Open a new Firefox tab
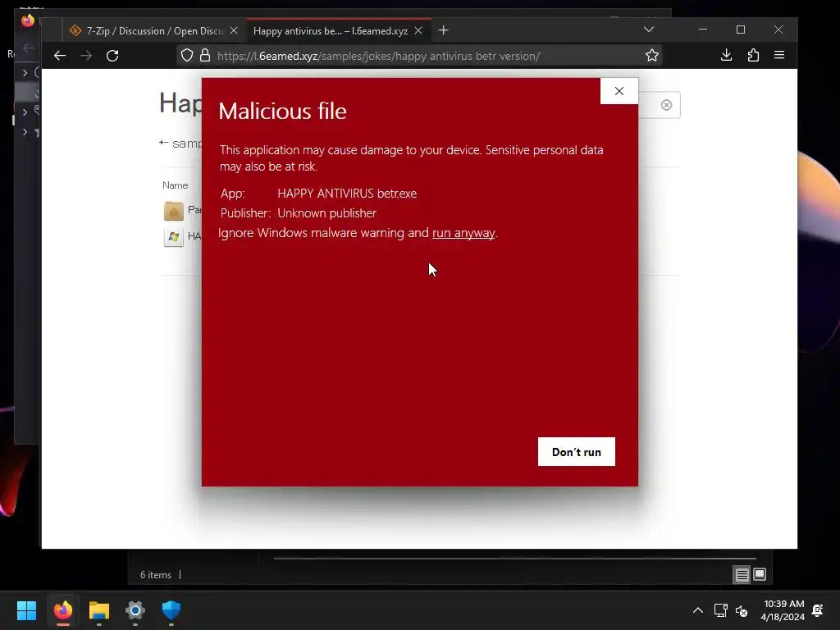840x630 pixels. click(x=443, y=30)
